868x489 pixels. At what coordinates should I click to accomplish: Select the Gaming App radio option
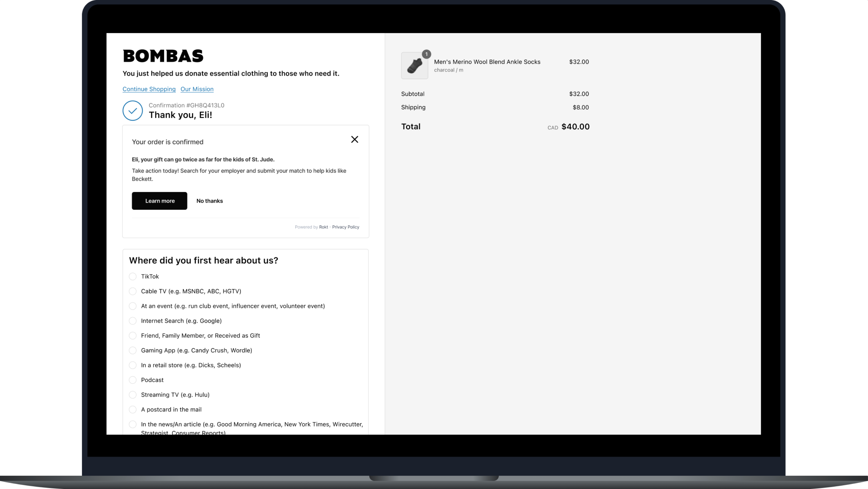click(x=133, y=351)
